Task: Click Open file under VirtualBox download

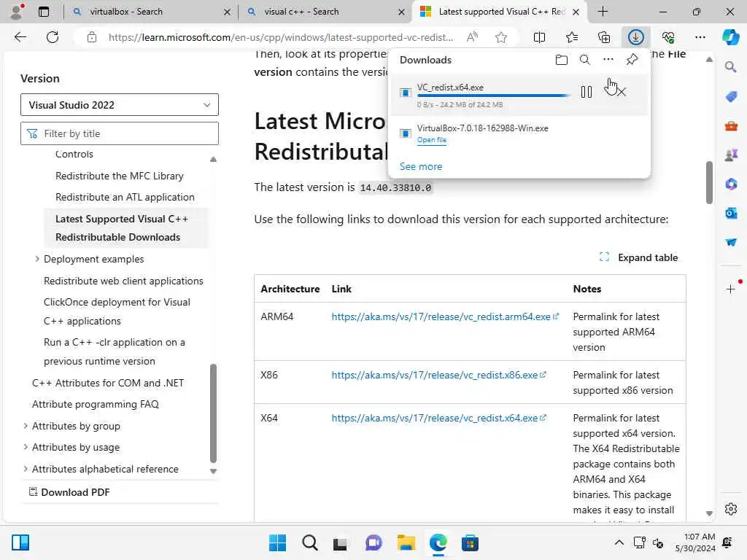Action: coord(432,140)
